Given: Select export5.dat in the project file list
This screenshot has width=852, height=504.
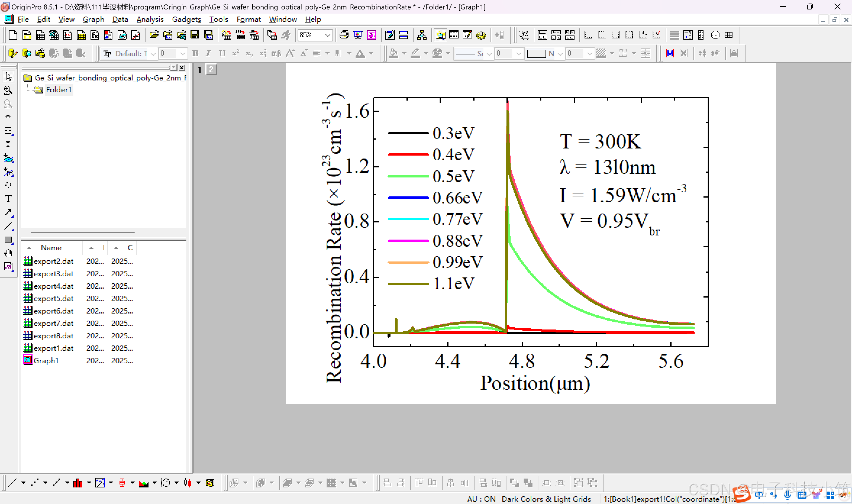Looking at the screenshot, I should [53, 298].
